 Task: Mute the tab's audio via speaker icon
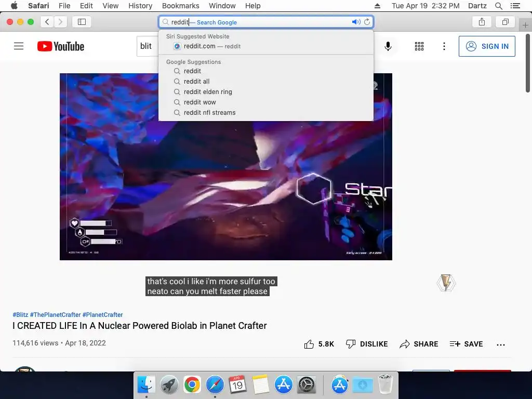pyautogui.click(x=355, y=22)
